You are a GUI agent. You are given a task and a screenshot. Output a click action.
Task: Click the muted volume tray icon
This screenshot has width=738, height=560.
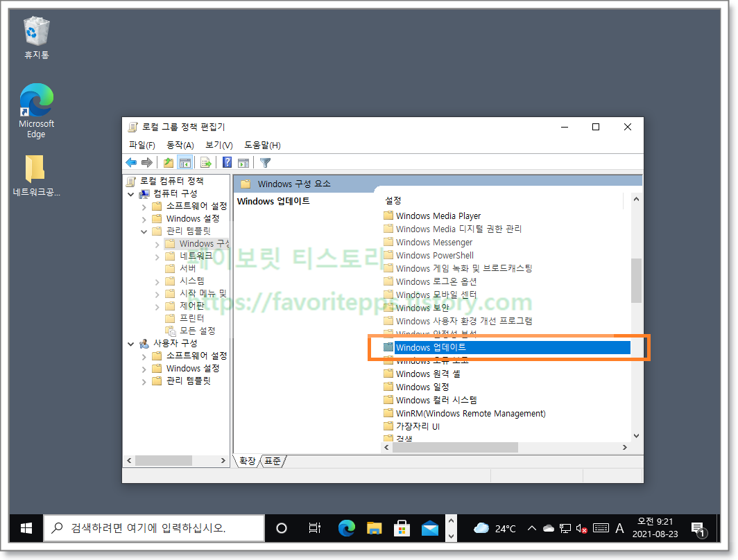582,529
